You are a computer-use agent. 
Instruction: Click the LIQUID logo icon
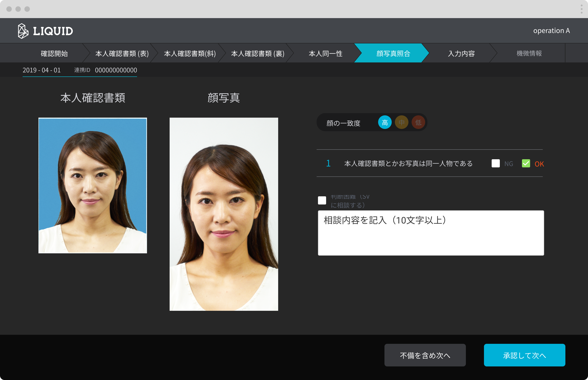coord(23,31)
